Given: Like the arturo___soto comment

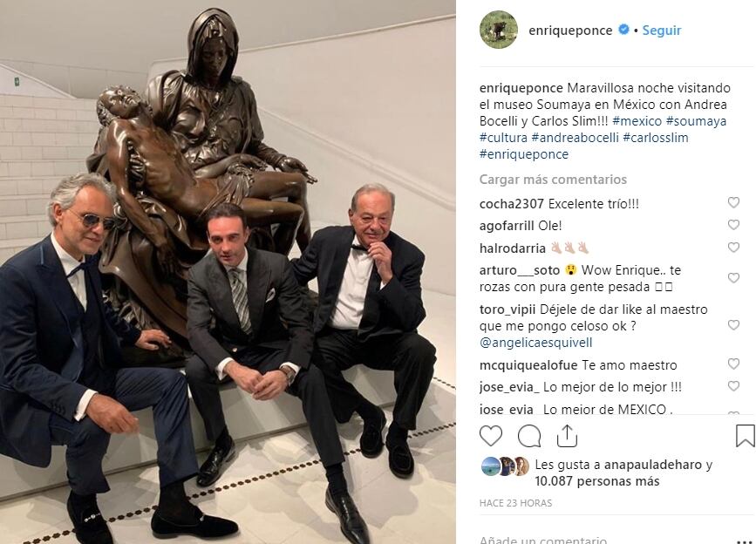Looking at the screenshot, I should tap(733, 278).
